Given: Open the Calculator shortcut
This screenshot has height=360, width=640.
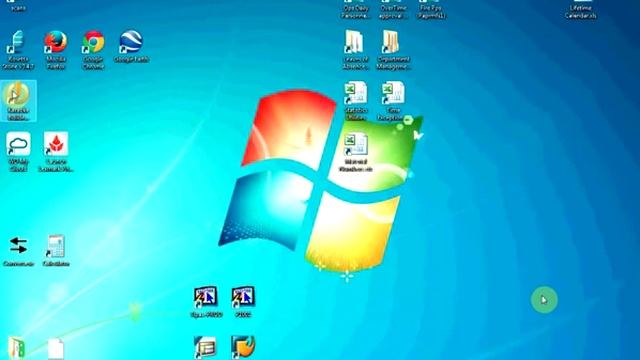Looking at the screenshot, I should tap(56, 251).
